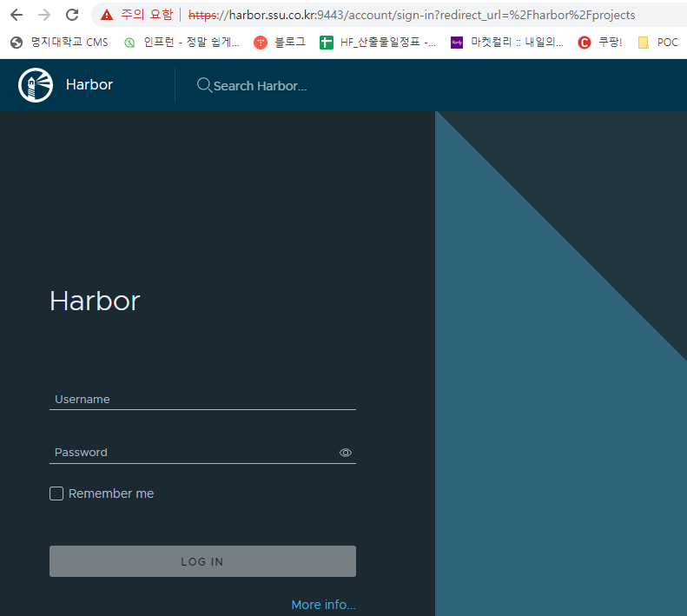Image resolution: width=687 pixels, height=616 pixels.
Task: Open the 마켓컬리 bookmark
Action: 507,42
